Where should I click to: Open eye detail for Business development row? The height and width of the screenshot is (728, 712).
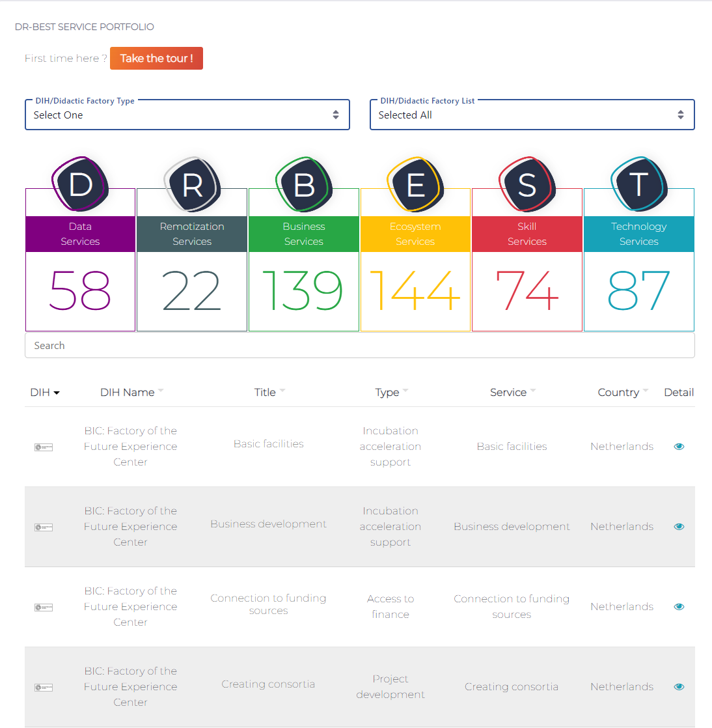679,527
